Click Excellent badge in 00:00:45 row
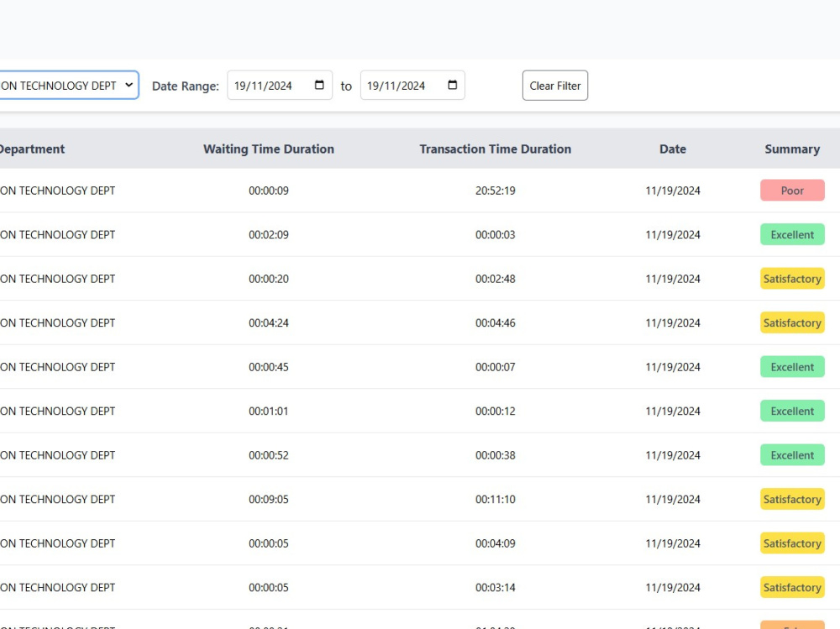Image resolution: width=840 pixels, height=629 pixels. point(792,367)
